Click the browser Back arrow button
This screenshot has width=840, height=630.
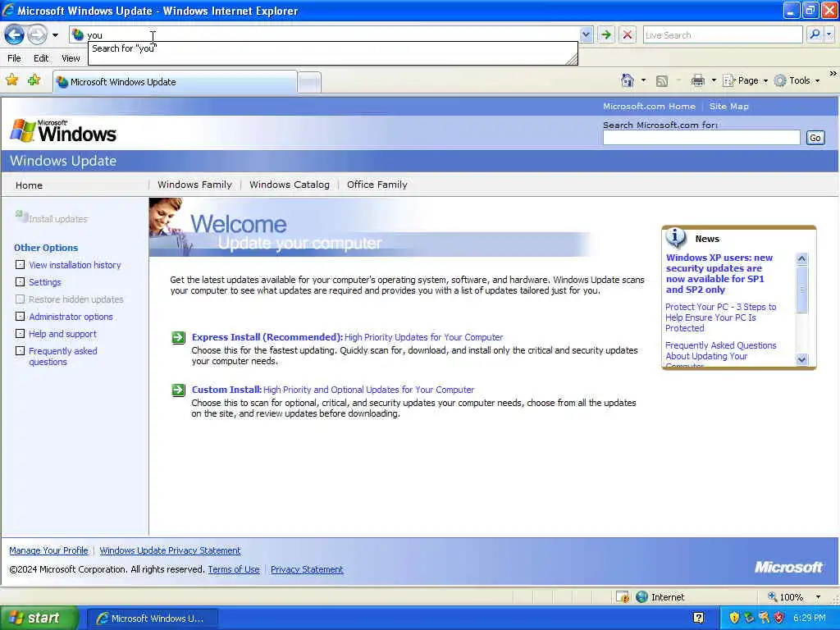point(15,35)
